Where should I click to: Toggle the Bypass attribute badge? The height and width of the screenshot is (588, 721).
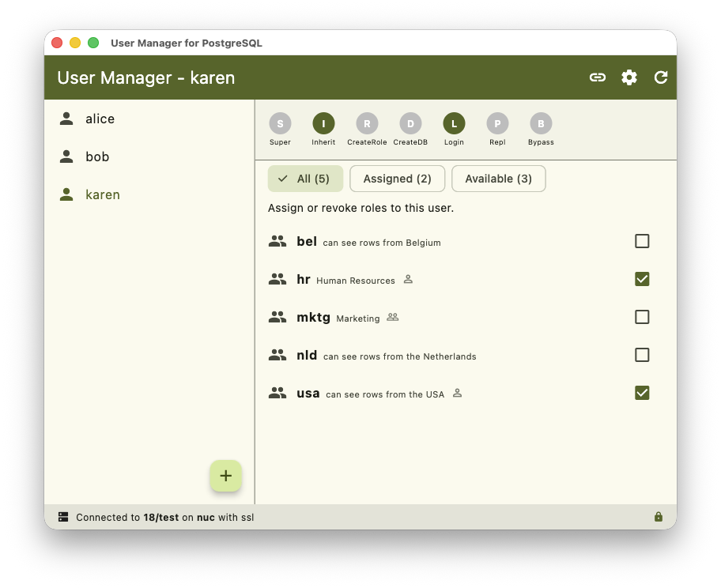coord(541,123)
